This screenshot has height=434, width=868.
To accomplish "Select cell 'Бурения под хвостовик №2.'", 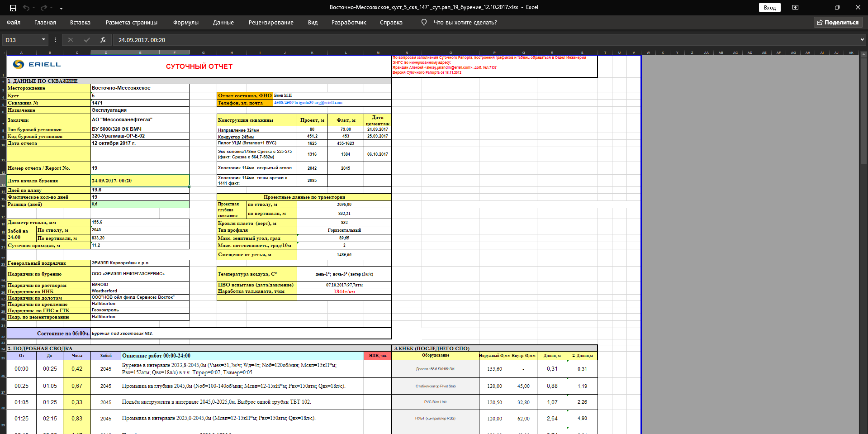I will (x=241, y=334).
